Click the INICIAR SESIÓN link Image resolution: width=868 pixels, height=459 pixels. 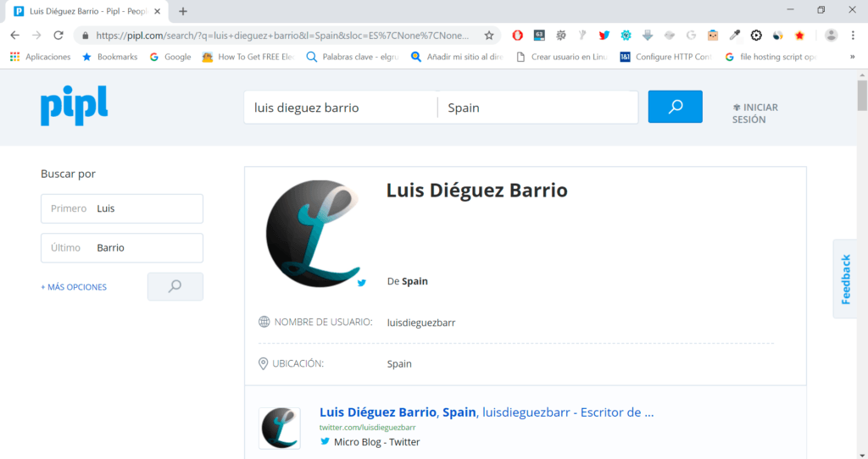(x=755, y=113)
